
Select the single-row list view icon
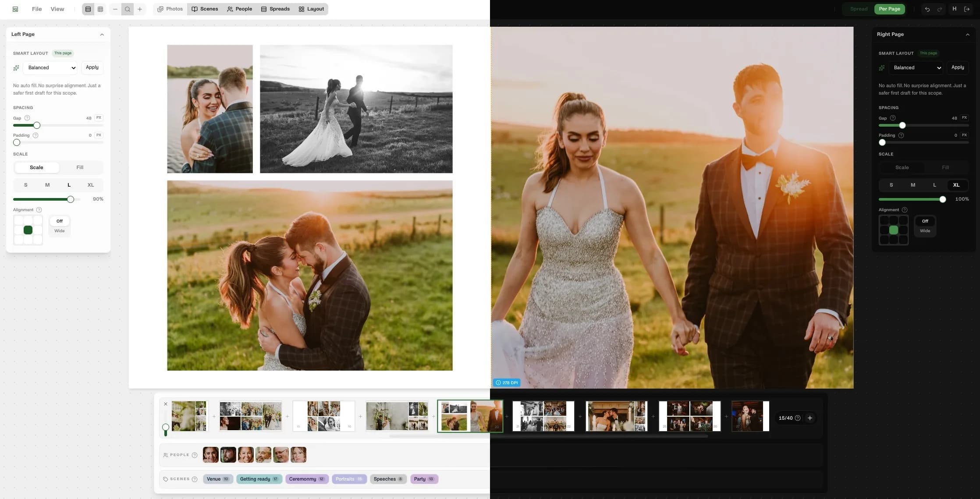coord(88,9)
